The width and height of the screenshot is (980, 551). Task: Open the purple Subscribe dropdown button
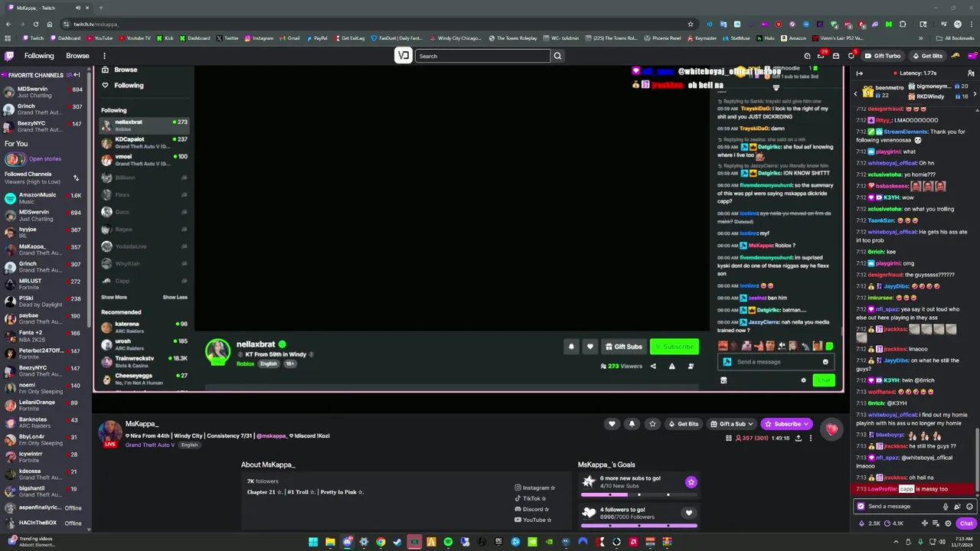click(786, 424)
